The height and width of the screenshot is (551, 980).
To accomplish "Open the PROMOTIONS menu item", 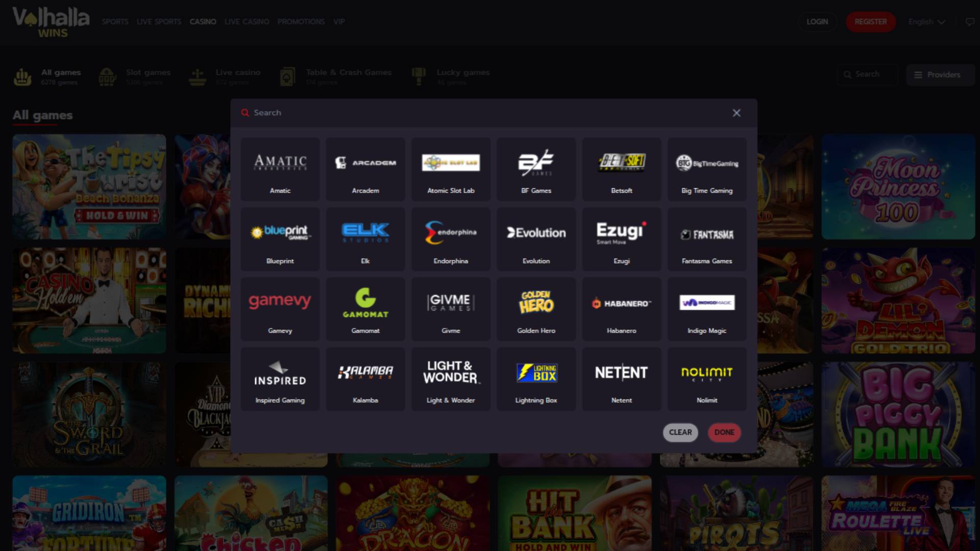I will pos(301,22).
